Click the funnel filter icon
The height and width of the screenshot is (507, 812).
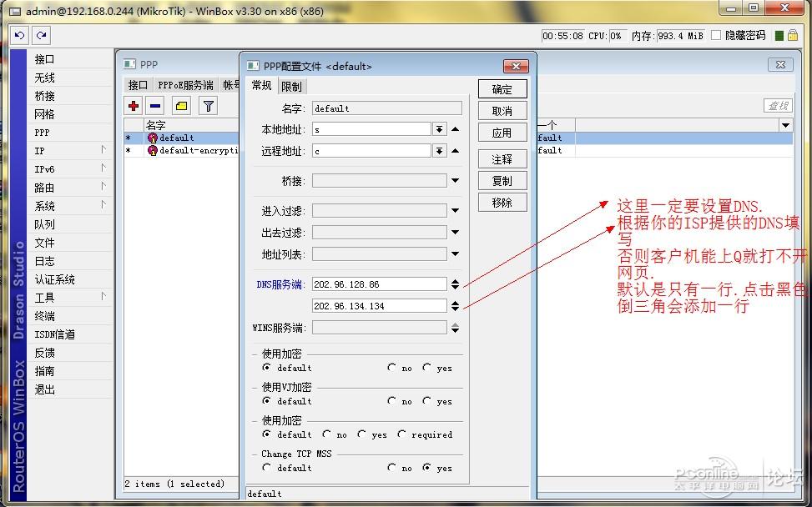tap(208, 106)
